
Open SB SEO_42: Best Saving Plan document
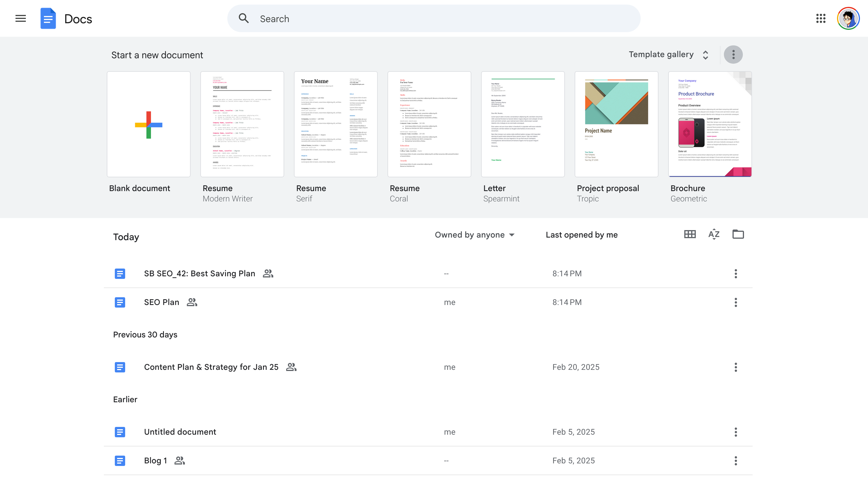199,273
